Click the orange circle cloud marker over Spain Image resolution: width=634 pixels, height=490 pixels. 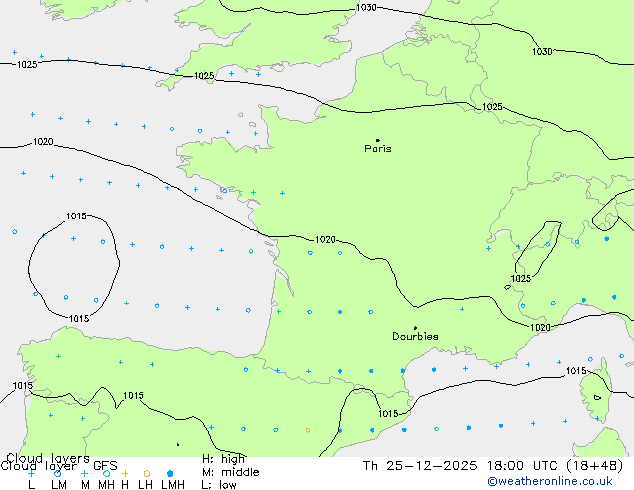tap(308, 430)
